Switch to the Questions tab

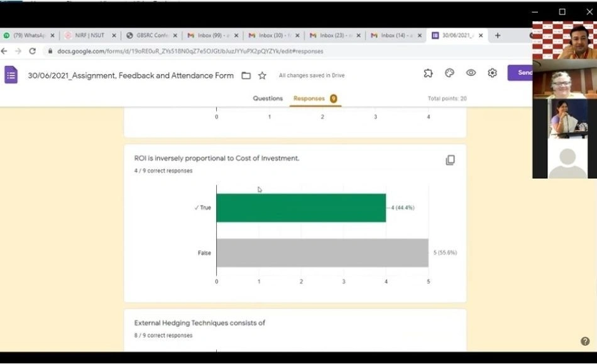coord(268,98)
